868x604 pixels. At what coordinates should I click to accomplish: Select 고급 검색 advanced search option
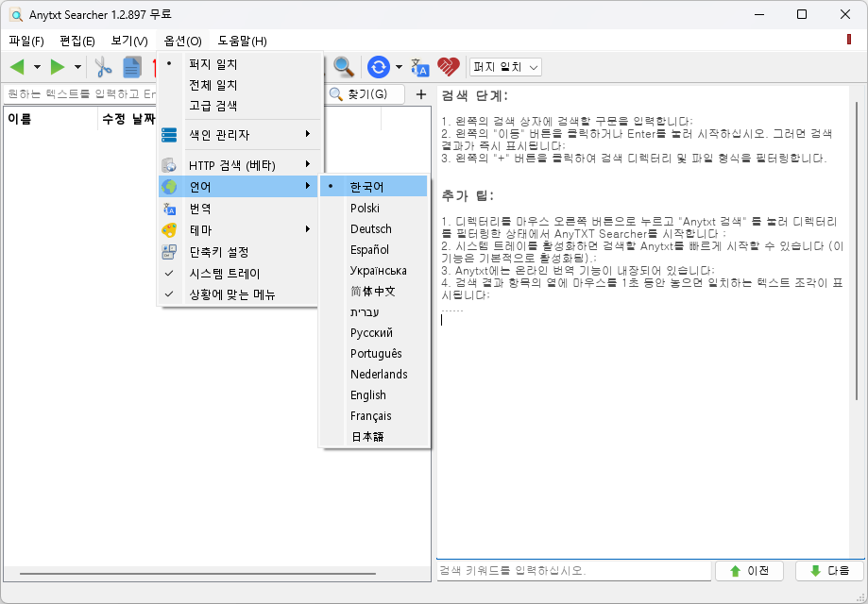point(241,105)
